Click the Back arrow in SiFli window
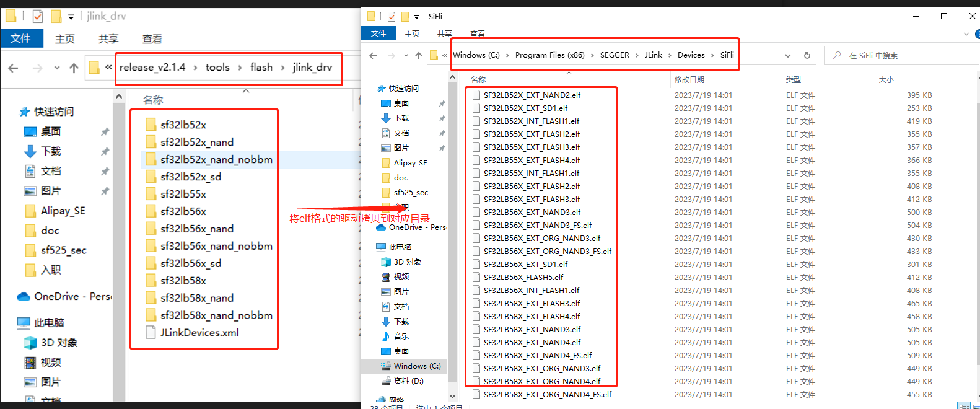This screenshot has height=409, width=980. pyautogui.click(x=373, y=56)
